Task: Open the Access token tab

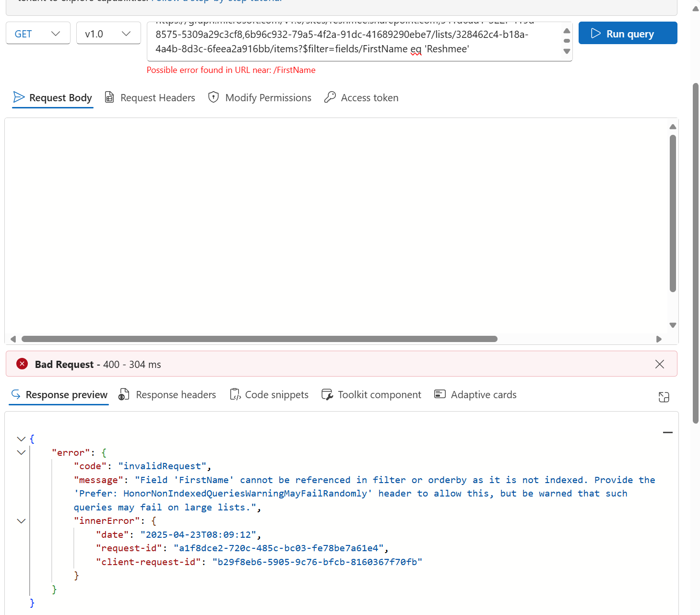Action: click(361, 98)
